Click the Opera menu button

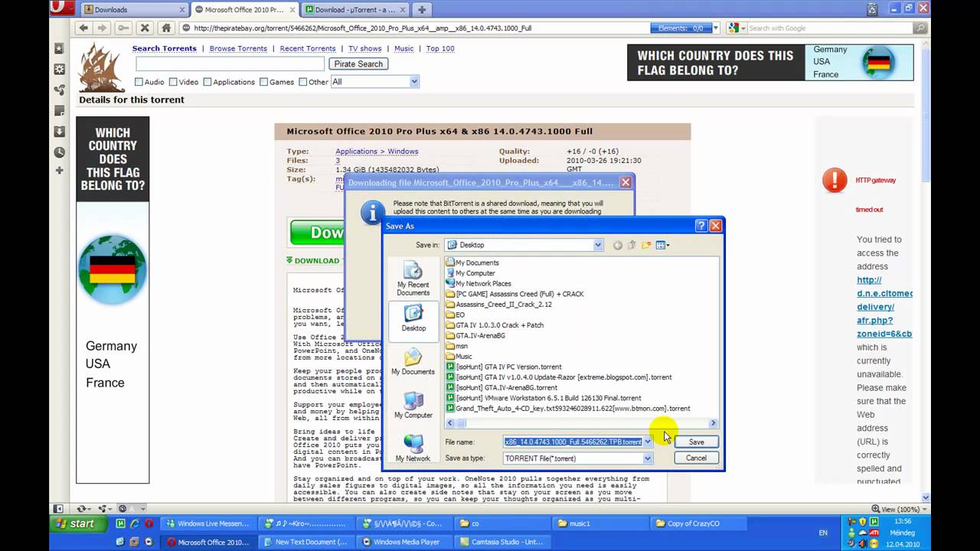coord(62,8)
